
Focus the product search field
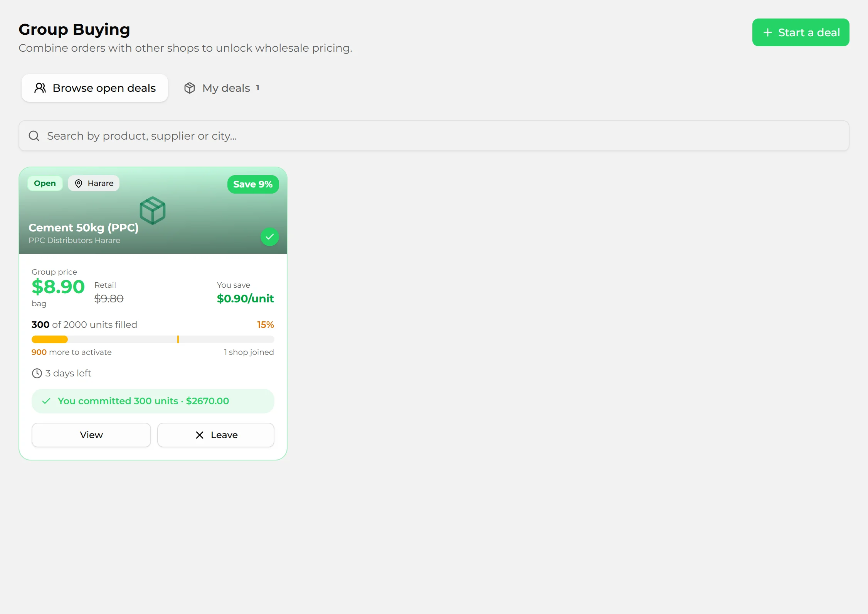pos(434,136)
